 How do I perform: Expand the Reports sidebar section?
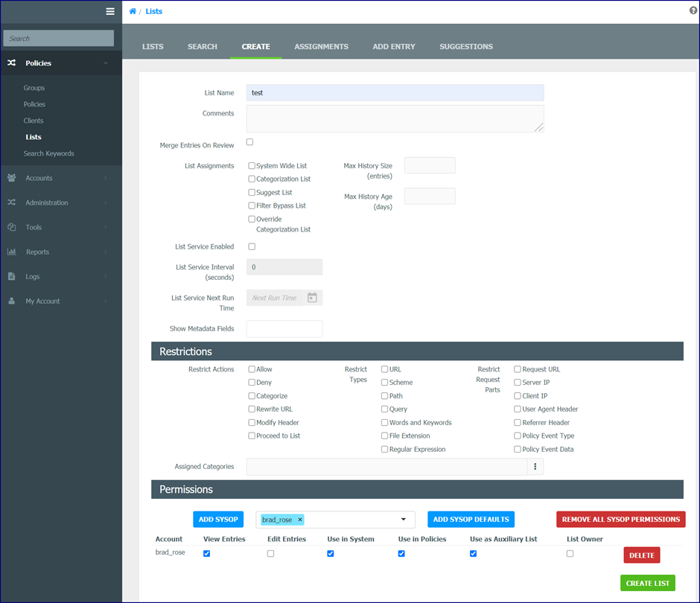pos(106,252)
